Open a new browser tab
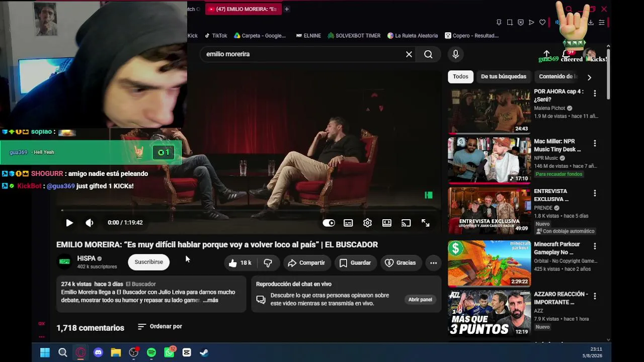The image size is (644, 362). coord(287,9)
